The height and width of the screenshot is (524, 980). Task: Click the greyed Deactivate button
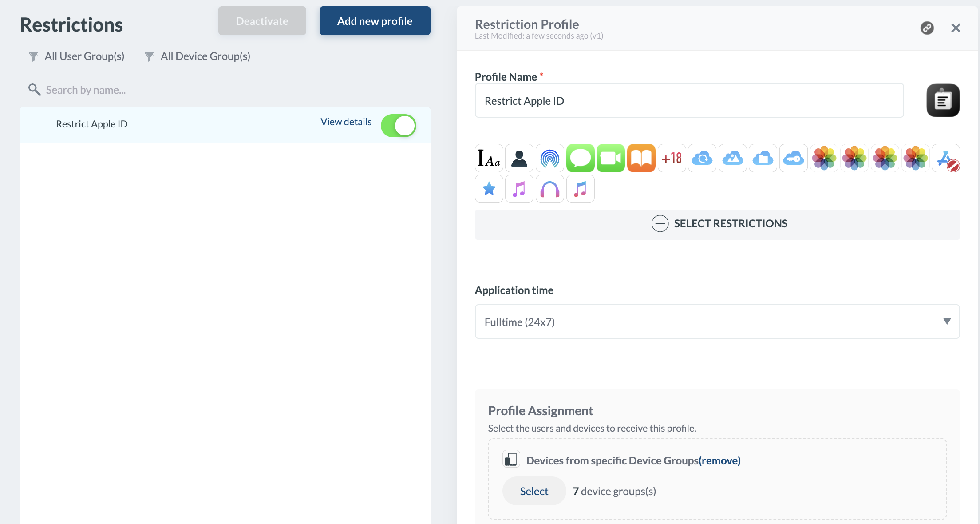262,21
